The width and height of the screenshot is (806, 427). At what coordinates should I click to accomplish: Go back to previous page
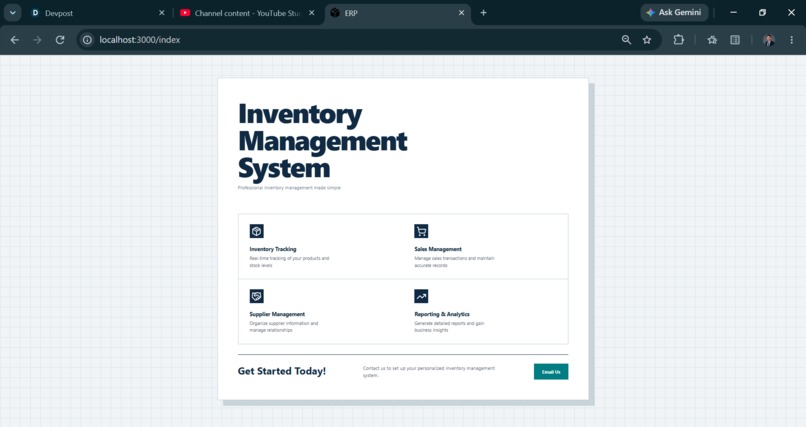click(15, 40)
